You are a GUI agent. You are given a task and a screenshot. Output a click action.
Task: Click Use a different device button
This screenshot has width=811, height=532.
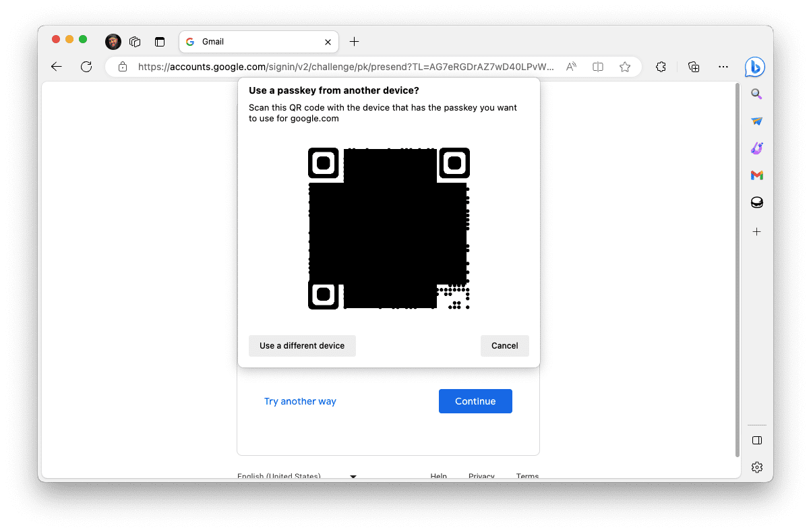pos(302,346)
